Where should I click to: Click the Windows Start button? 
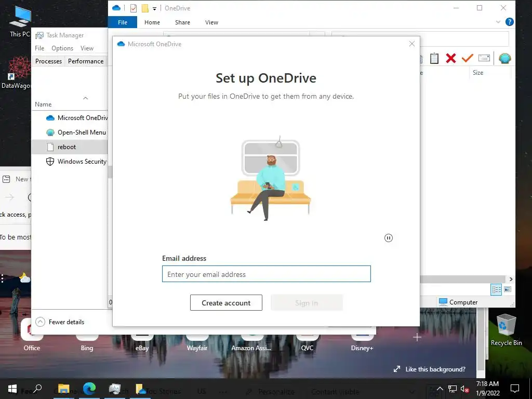pos(12,389)
